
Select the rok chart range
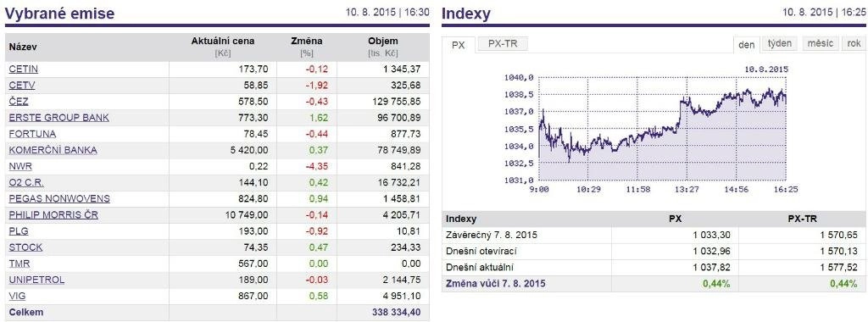coord(854,44)
